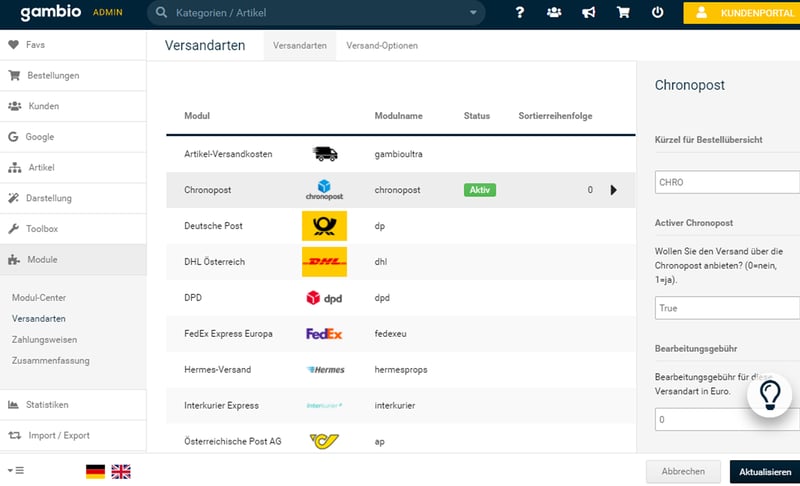Open the customers icon in top bar
800x486 pixels.
pos(554,13)
